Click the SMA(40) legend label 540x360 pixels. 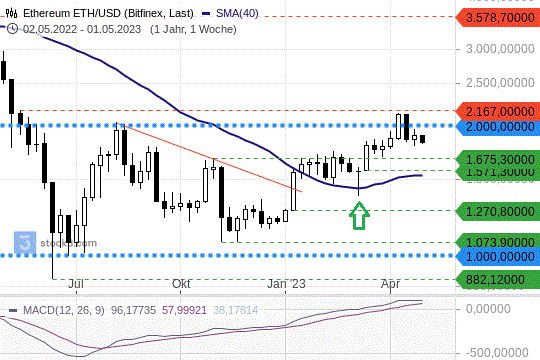tap(237, 13)
